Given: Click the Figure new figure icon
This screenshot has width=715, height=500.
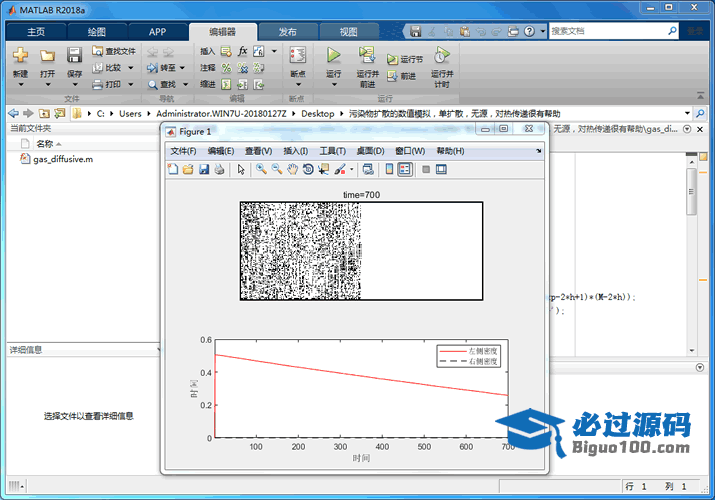Looking at the screenshot, I should [x=173, y=170].
